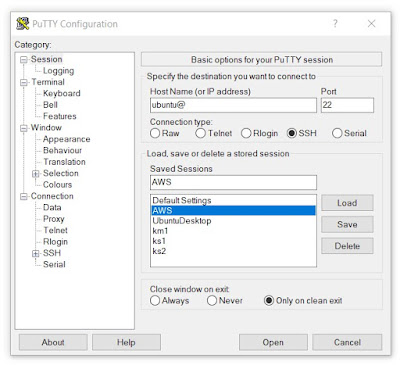Click Open to start the session

(x=273, y=342)
